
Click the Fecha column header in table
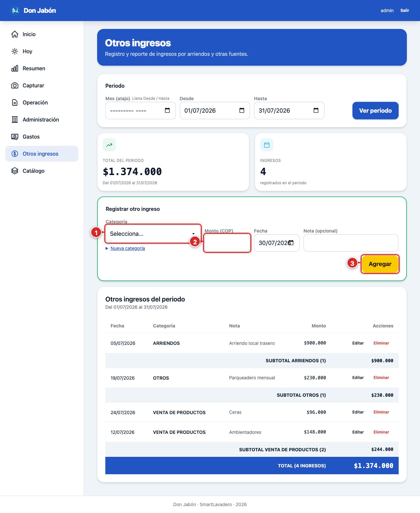tap(117, 326)
